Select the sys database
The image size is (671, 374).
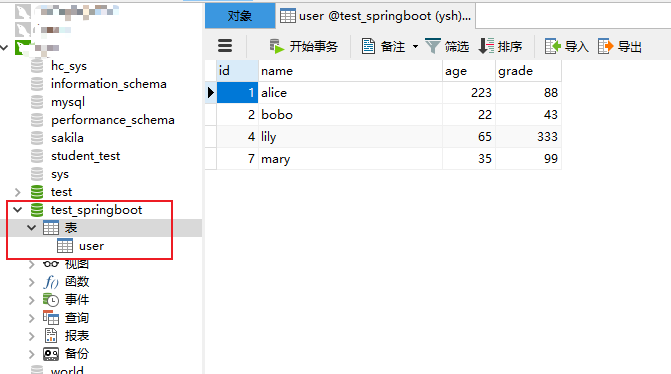[60, 174]
